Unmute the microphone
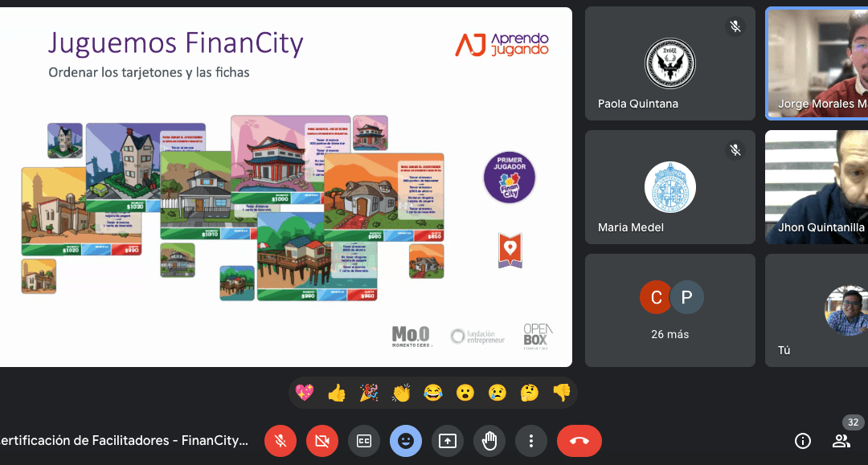This screenshot has width=868, height=465. pyautogui.click(x=280, y=441)
